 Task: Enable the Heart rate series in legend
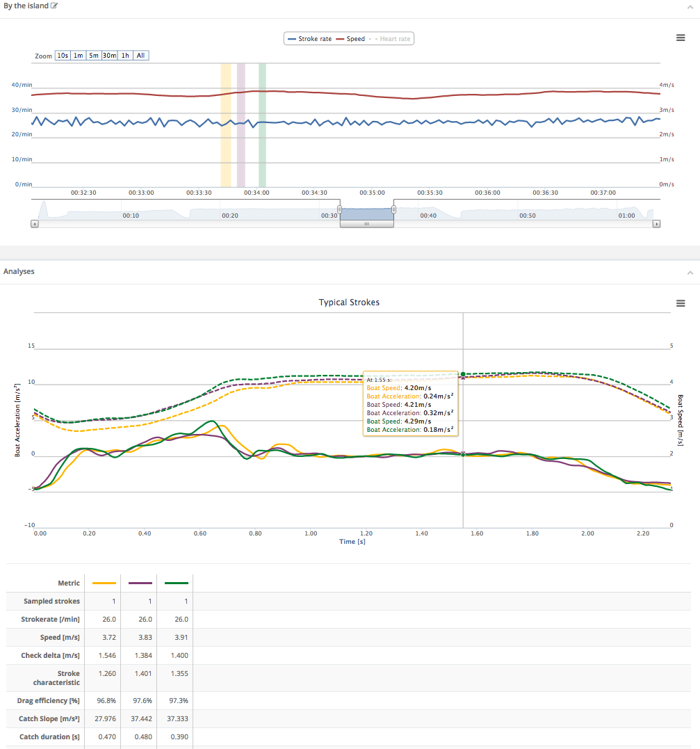391,39
